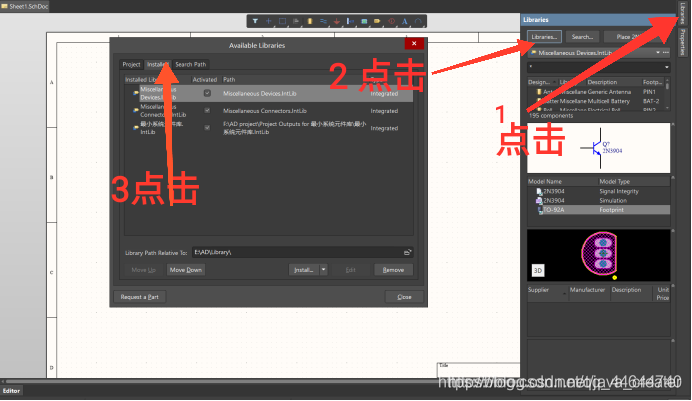Click the Supplier column header
692x401 pixels.
[x=539, y=290]
